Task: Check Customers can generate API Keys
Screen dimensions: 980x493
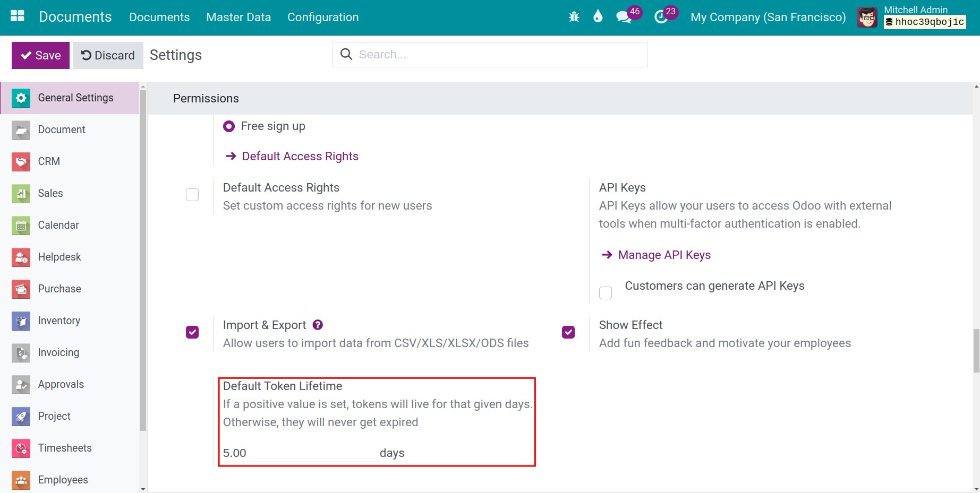Action: [x=605, y=292]
